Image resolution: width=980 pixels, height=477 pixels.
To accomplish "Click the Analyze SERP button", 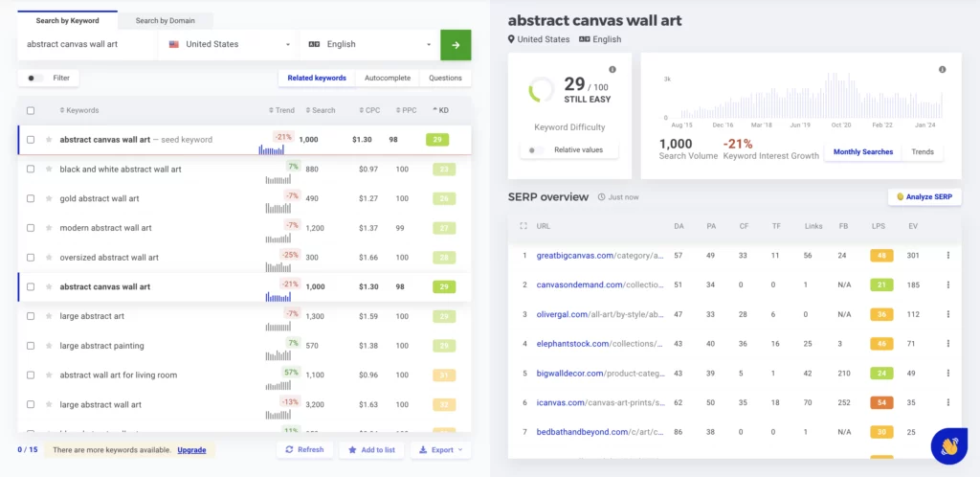I will click(x=924, y=196).
